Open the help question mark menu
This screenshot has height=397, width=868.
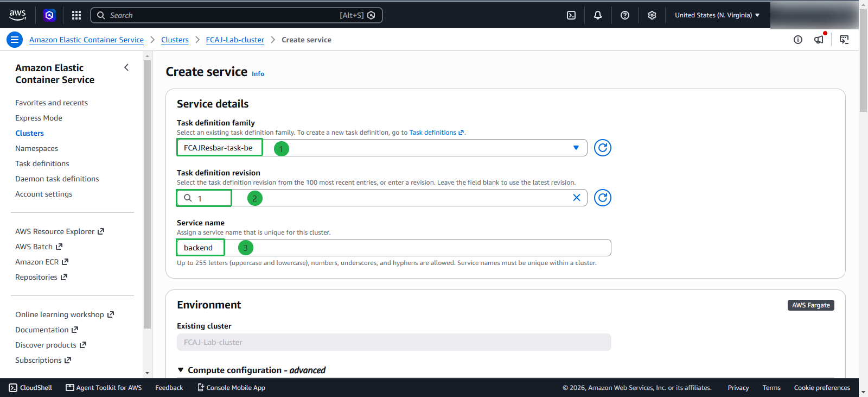coord(625,15)
